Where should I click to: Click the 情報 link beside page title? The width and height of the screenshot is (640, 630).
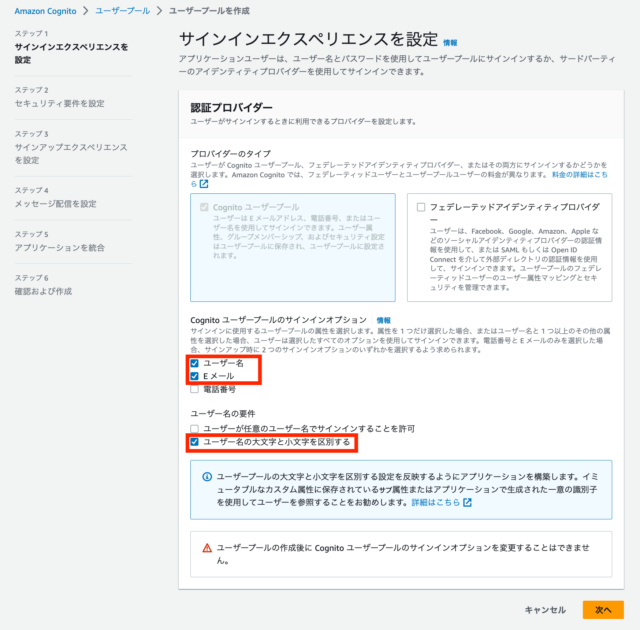coord(450,43)
